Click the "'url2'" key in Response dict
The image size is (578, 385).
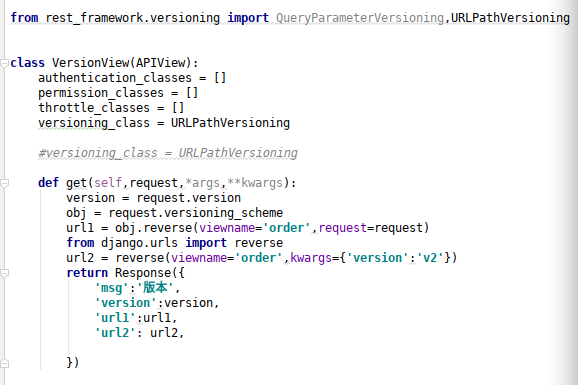(115, 333)
